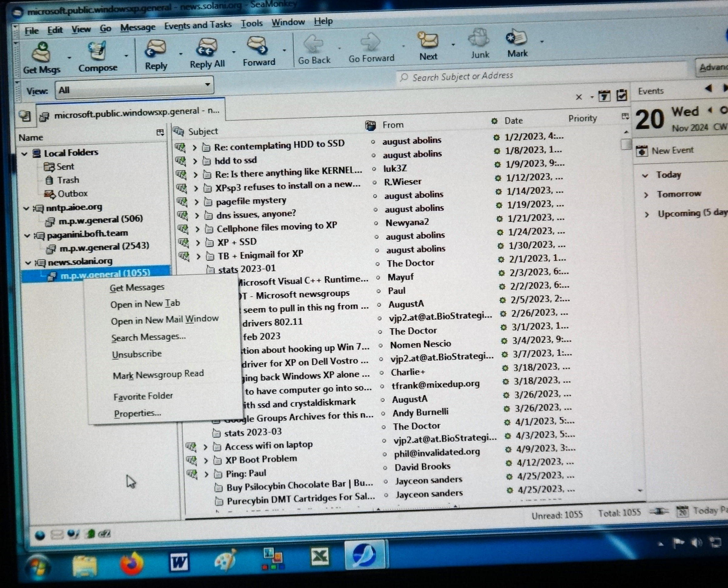The width and height of the screenshot is (728, 588).
Task: Click the volume icon in system tray
Action: point(696,543)
